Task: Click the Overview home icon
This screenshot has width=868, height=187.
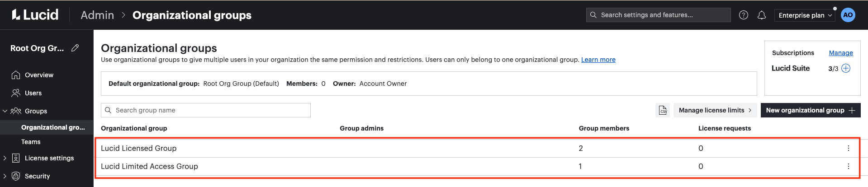Action: pyautogui.click(x=16, y=75)
